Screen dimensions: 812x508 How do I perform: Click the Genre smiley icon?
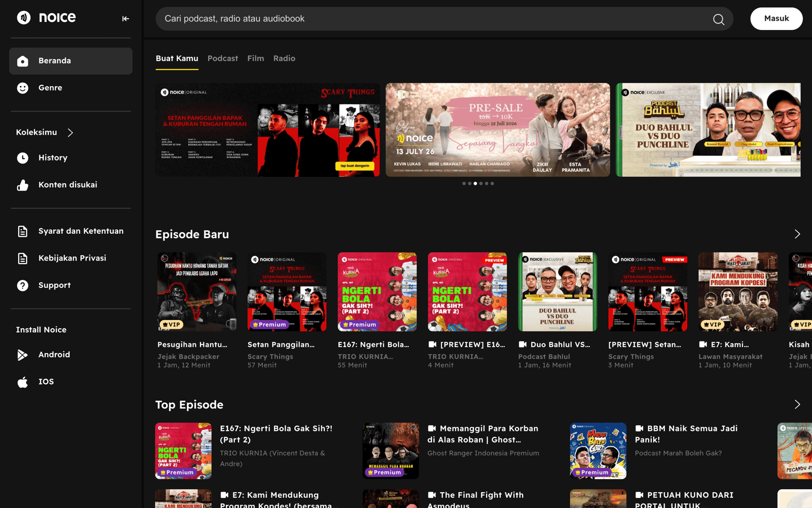pyautogui.click(x=23, y=88)
